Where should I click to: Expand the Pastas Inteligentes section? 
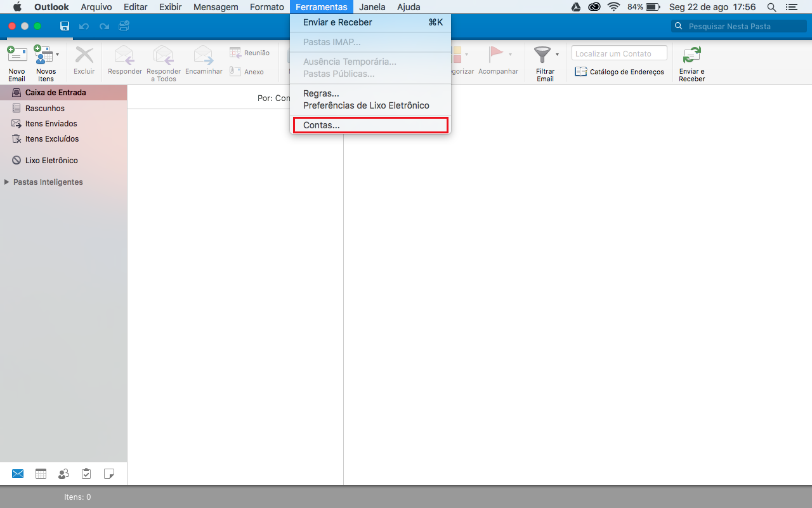tap(7, 182)
